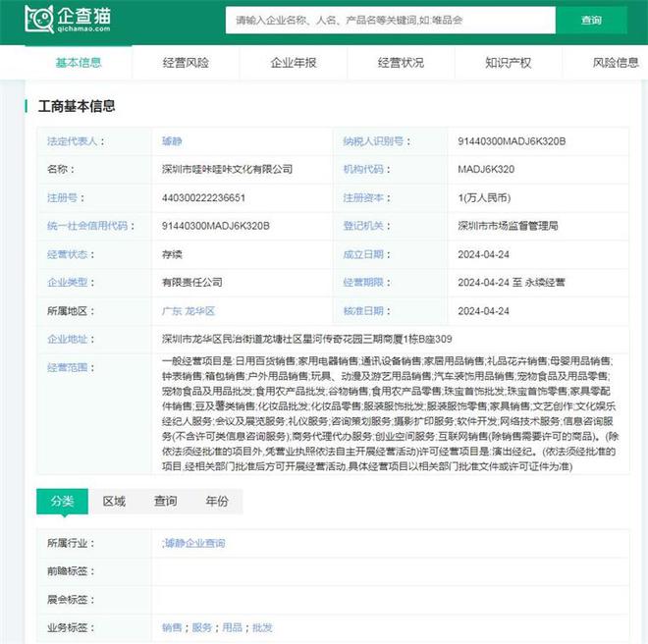The height and width of the screenshot is (644, 648).
Task: Open the 企业年报 tab
Action: click(293, 63)
